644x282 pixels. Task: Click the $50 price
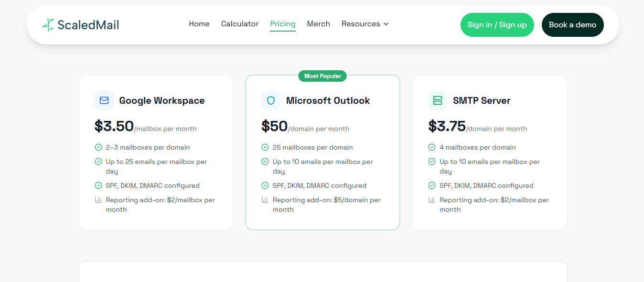[275, 126]
